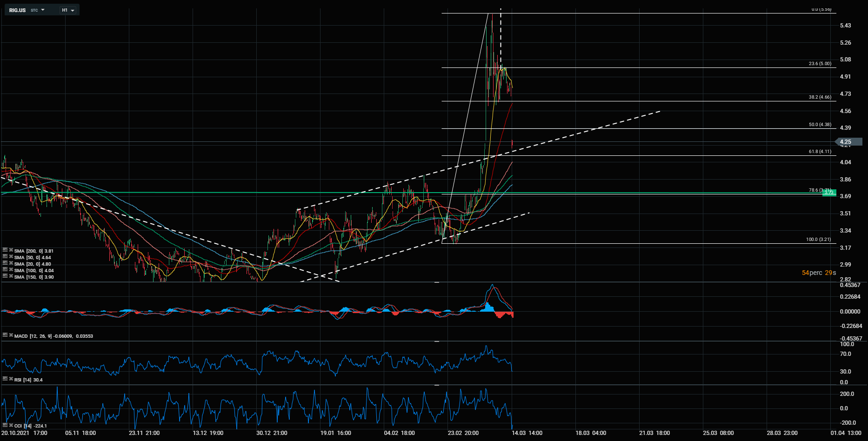Click the green horizontal level price tag
This screenshot has width=868, height=441.
click(x=829, y=193)
